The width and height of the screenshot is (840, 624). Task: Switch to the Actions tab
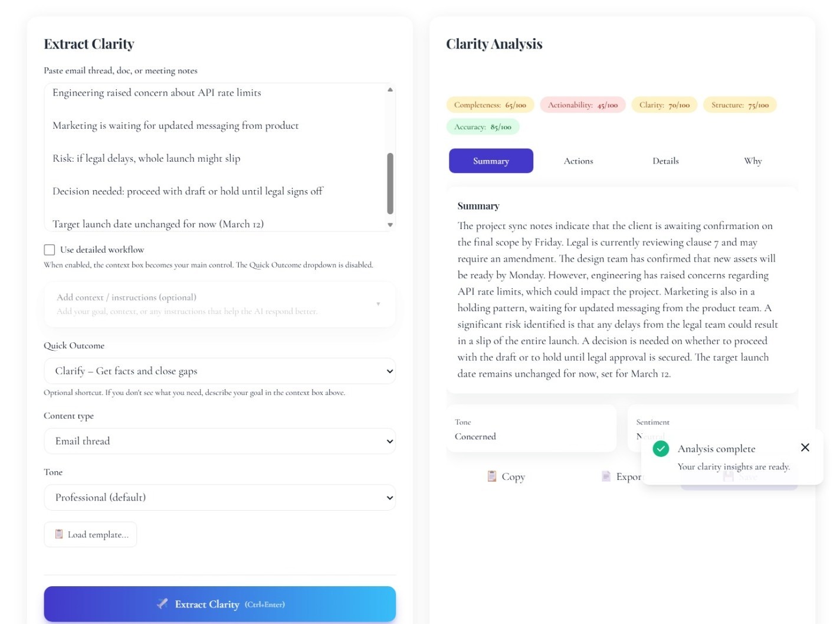point(578,161)
